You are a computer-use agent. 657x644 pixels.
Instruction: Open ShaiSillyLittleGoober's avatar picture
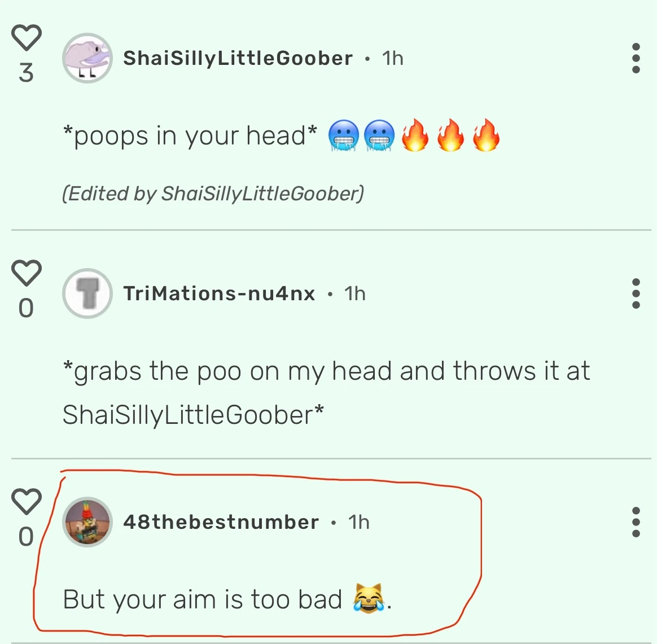pos(87,58)
